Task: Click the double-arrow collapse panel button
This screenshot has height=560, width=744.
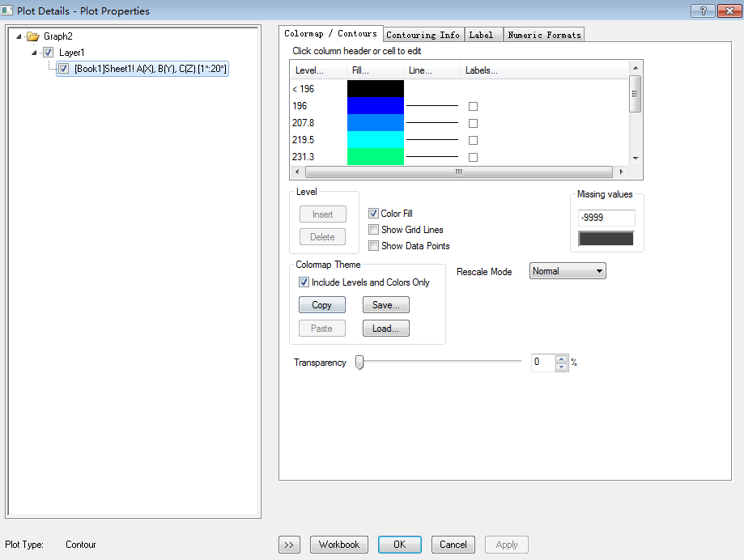Action: point(289,545)
